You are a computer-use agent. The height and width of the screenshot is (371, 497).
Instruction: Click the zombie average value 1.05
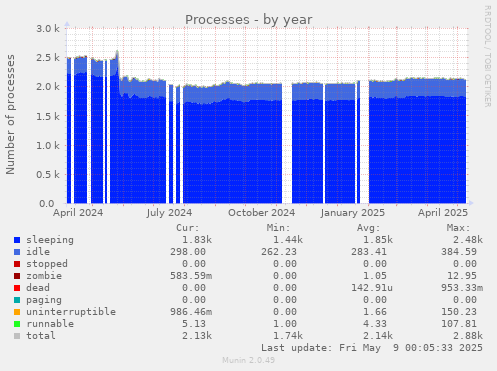point(375,276)
